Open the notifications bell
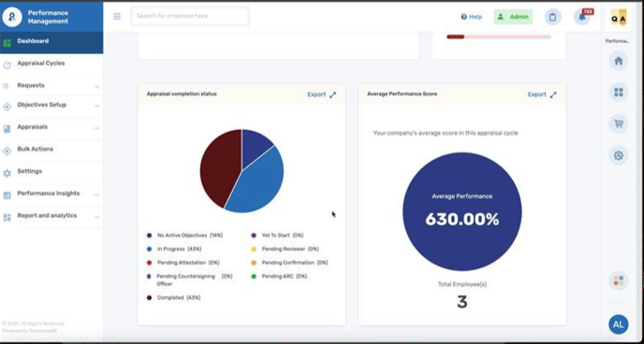The height and width of the screenshot is (344, 644). 582,17
